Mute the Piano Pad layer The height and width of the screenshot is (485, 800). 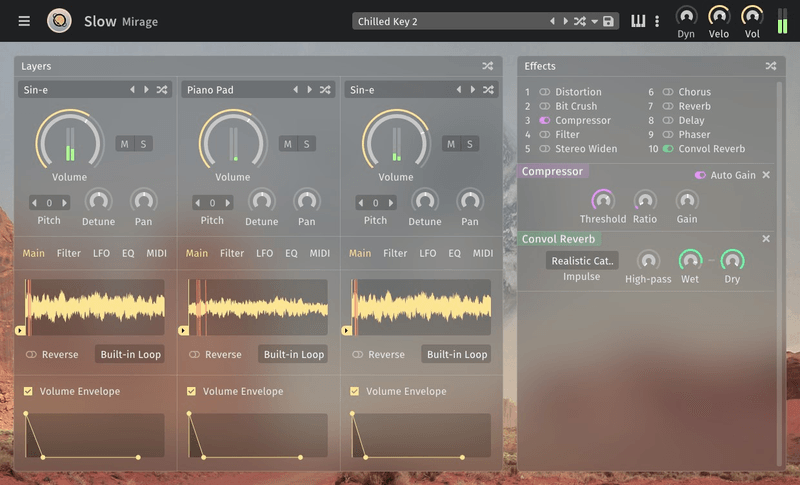288,144
